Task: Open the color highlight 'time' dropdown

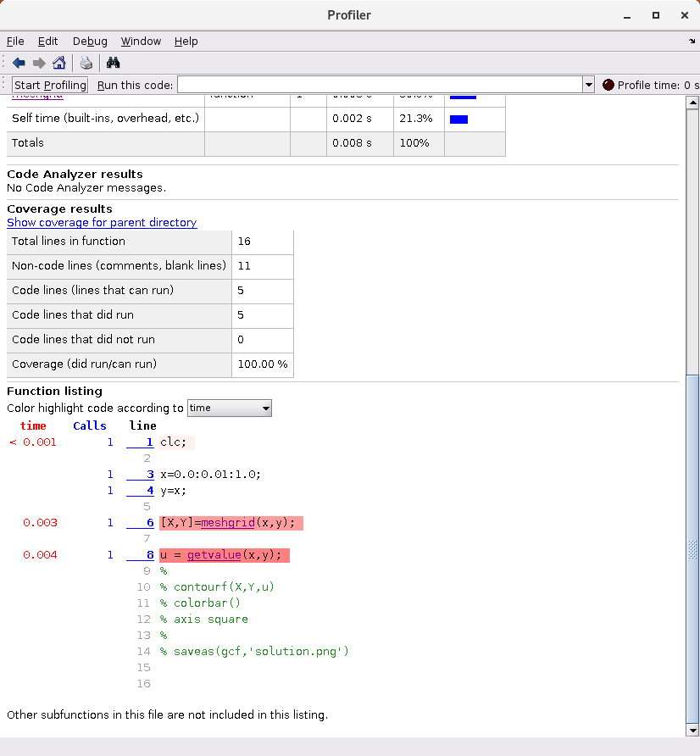Action: click(x=230, y=408)
